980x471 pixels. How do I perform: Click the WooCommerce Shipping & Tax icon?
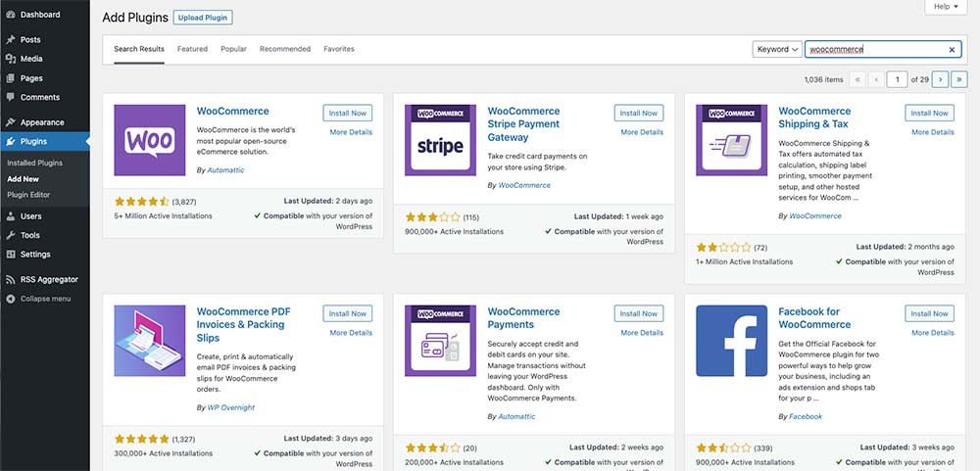click(x=731, y=139)
